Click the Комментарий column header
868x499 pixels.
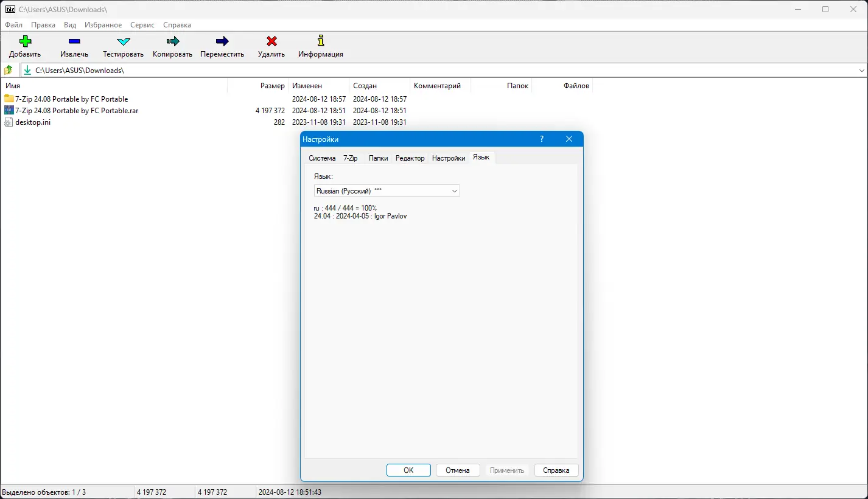tap(440, 86)
